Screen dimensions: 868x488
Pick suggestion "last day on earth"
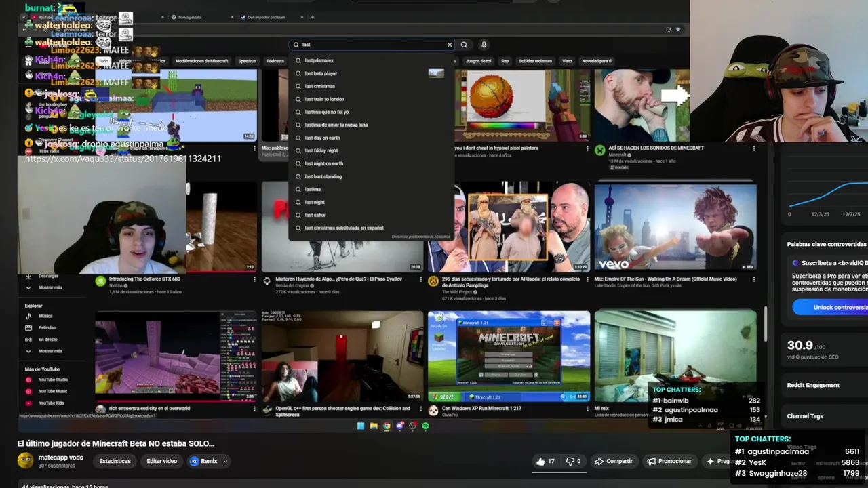click(322, 138)
